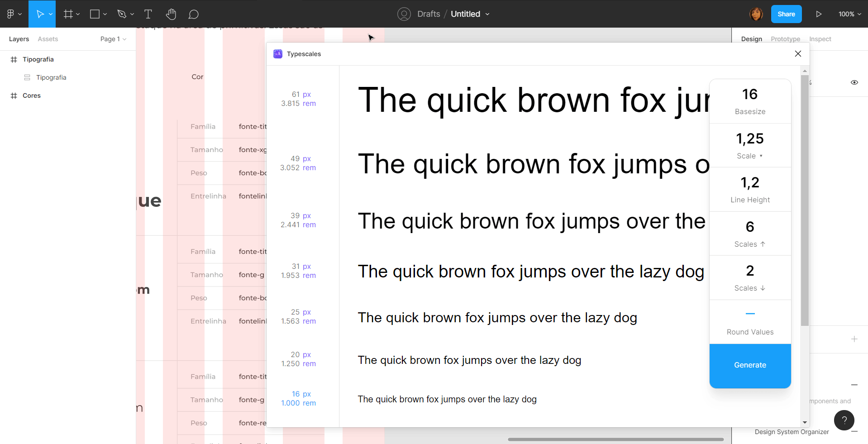Click the plugin vertical scrollbar thumb

tap(805, 201)
